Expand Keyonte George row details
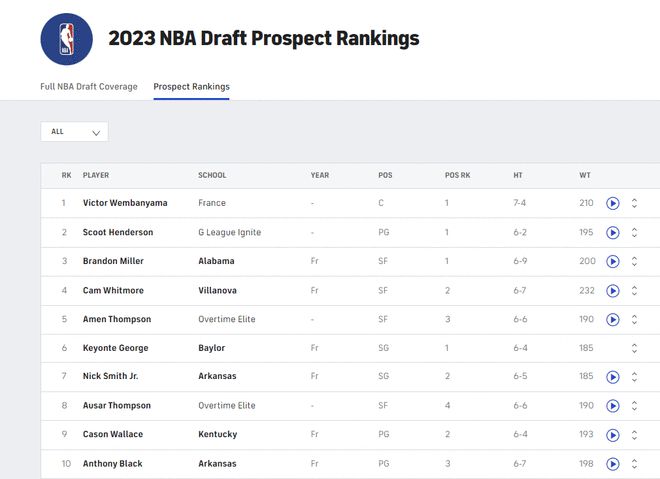 (634, 348)
